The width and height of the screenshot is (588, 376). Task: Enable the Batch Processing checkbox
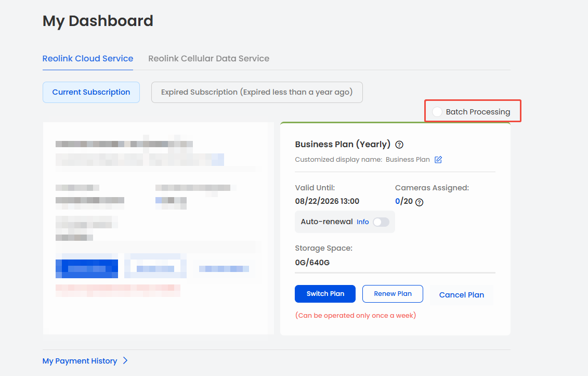[437, 112]
